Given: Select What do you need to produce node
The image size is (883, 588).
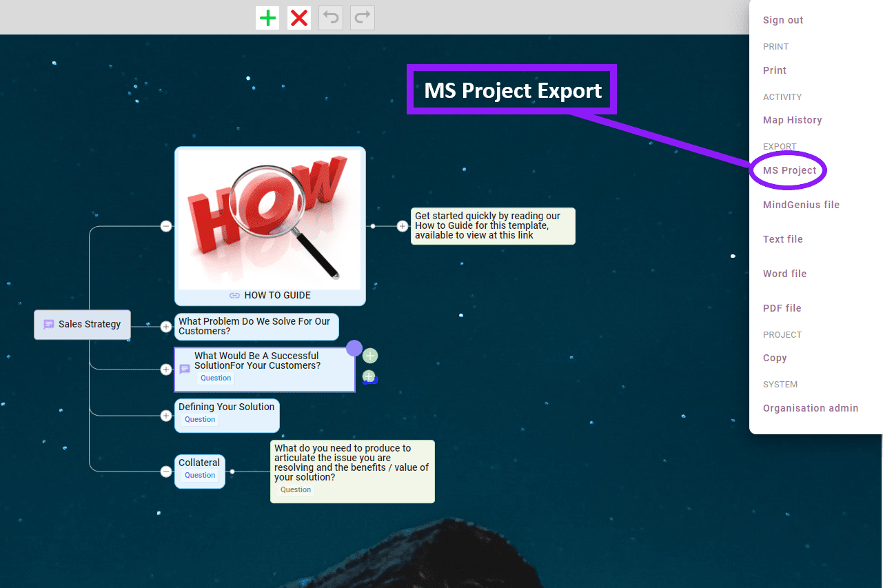Looking at the screenshot, I should pyautogui.click(x=352, y=472).
